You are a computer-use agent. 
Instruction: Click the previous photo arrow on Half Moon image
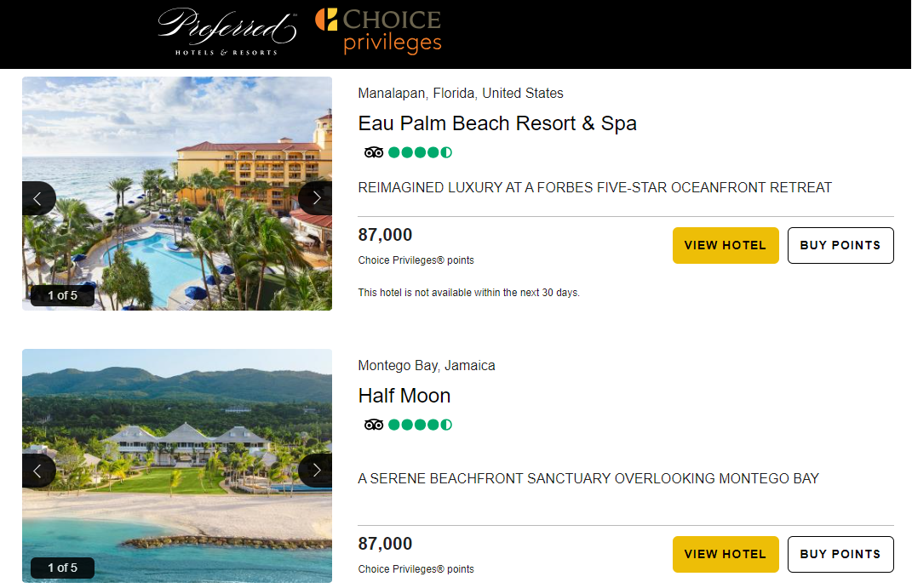click(x=38, y=469)
